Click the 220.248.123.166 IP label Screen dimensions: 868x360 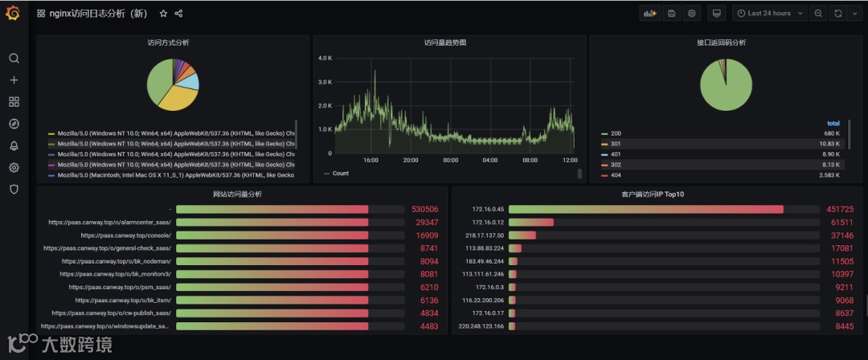481,326
